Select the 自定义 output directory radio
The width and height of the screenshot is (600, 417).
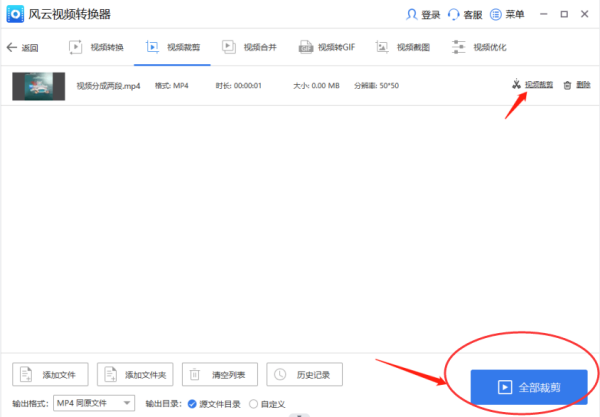pyautogui.click(x=253, y=404)
